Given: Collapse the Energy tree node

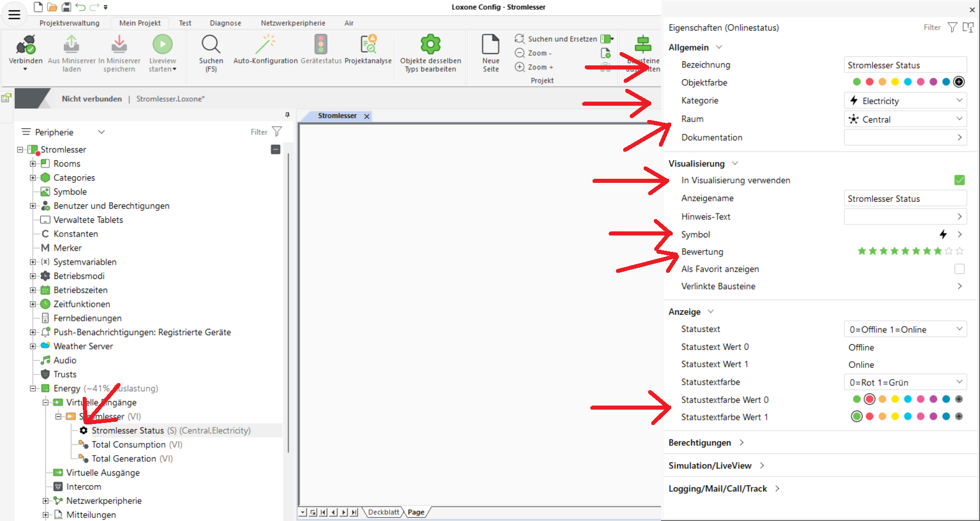Looking at the screenshot, I should (33, 389).
